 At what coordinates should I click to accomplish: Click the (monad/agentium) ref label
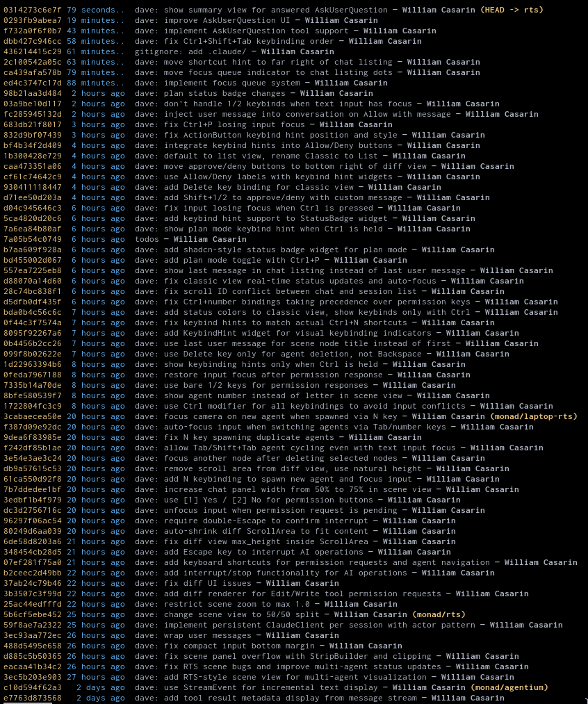509,687
